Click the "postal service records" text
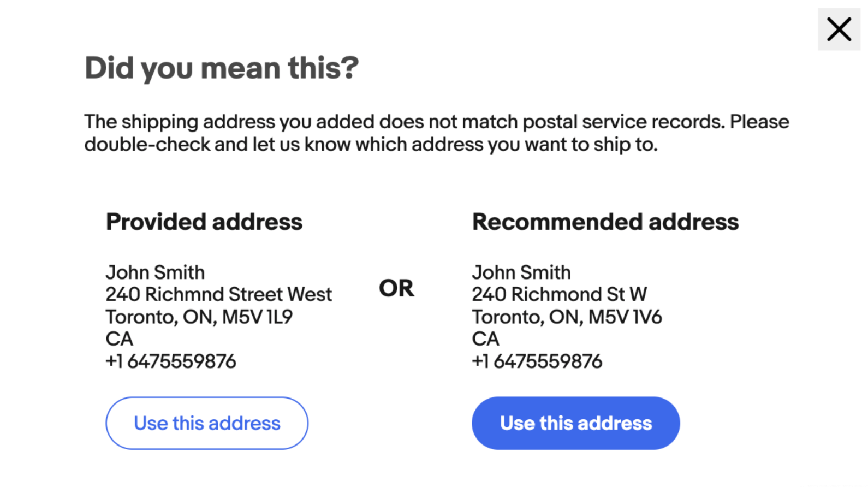The image size is (868, 487). tap(623, 122)
